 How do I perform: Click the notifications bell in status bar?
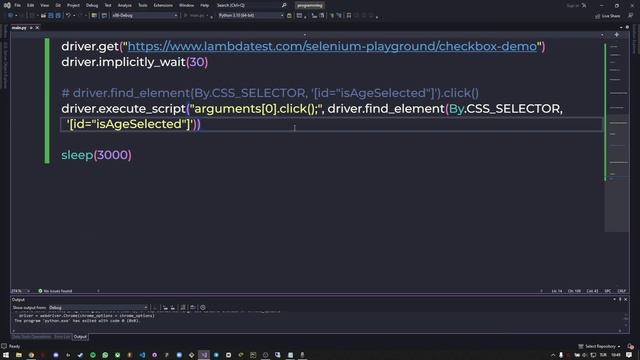pyautogui.click(x=631, y=346)
